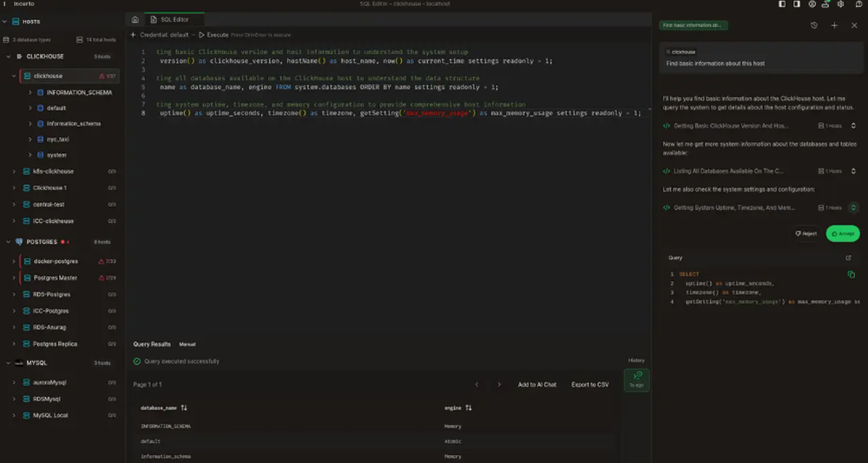Expand the default database
This screenshot has width=868, height=463.
pos(30,108)
